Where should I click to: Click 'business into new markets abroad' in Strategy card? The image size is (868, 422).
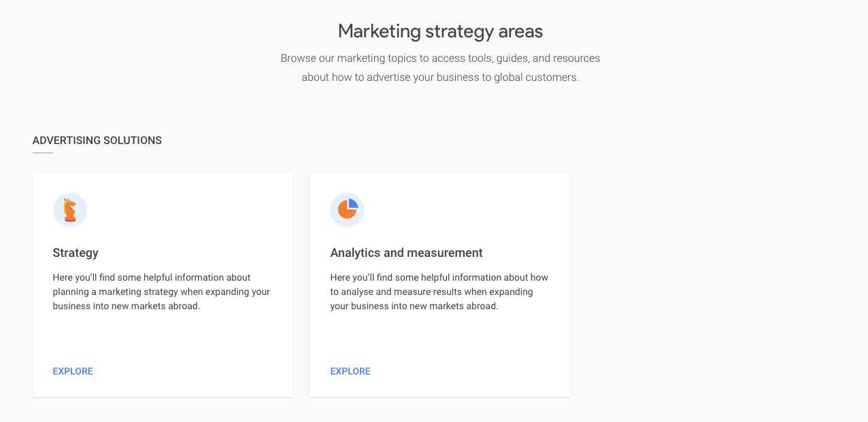tap(127, 306)
